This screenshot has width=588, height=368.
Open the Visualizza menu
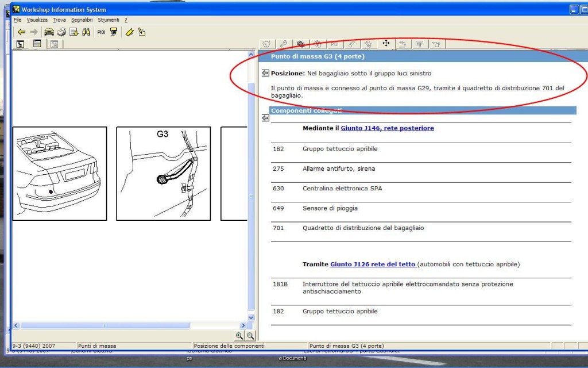[37, 20]
